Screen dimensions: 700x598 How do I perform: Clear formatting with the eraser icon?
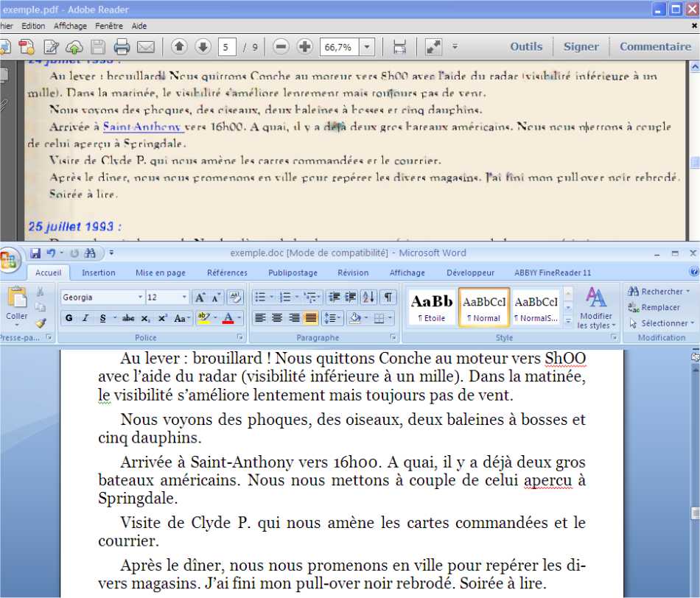pyautogui.click(x=235, y=298)
